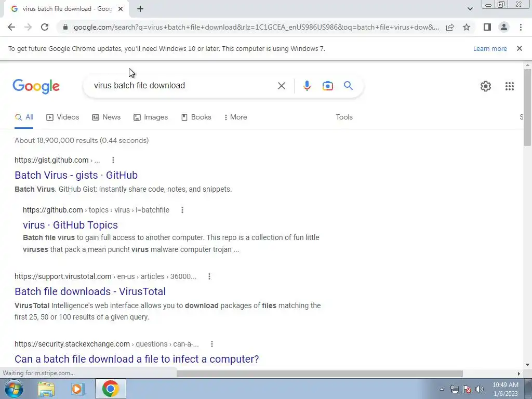Show hidden system tray icons
Viewport: 532px width, 399px height.
point(442,389)
